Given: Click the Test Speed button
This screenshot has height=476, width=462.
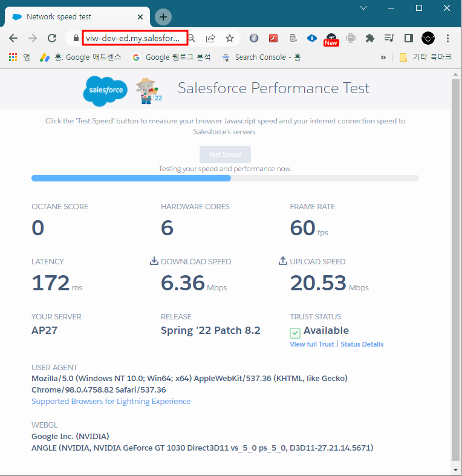Looking at the screenshot, I should [x=225, y=154].
